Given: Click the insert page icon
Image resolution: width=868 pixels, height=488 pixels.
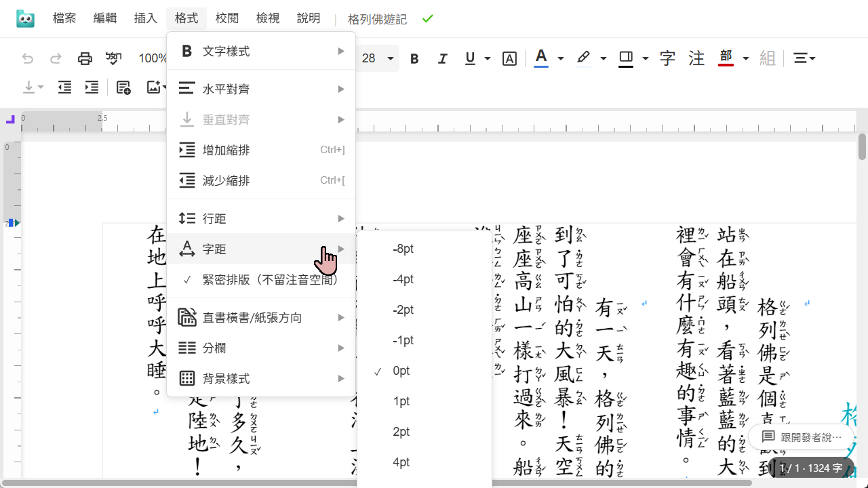Looking at the screenshot, I should point(123,87).
